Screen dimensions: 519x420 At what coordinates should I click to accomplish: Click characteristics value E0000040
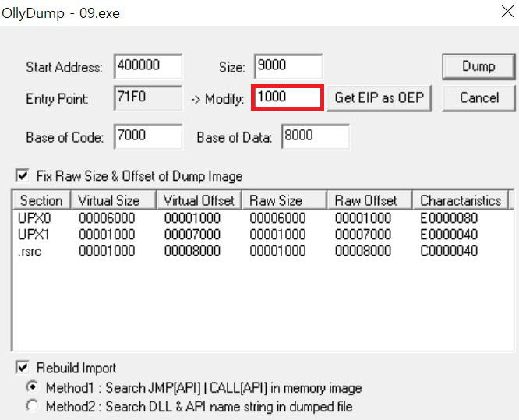click(x=449, y=235)
